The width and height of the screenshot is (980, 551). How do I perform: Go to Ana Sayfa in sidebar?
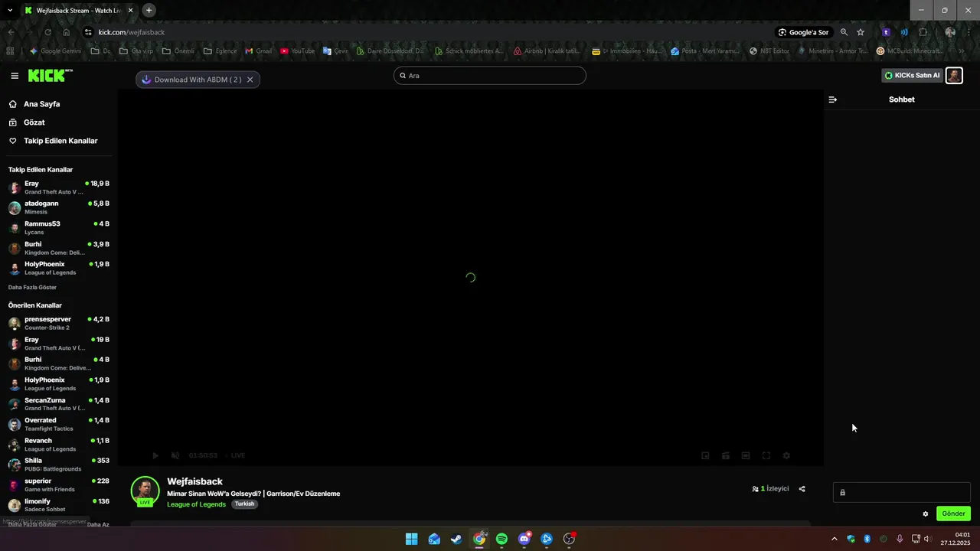(x=41, y=104)
